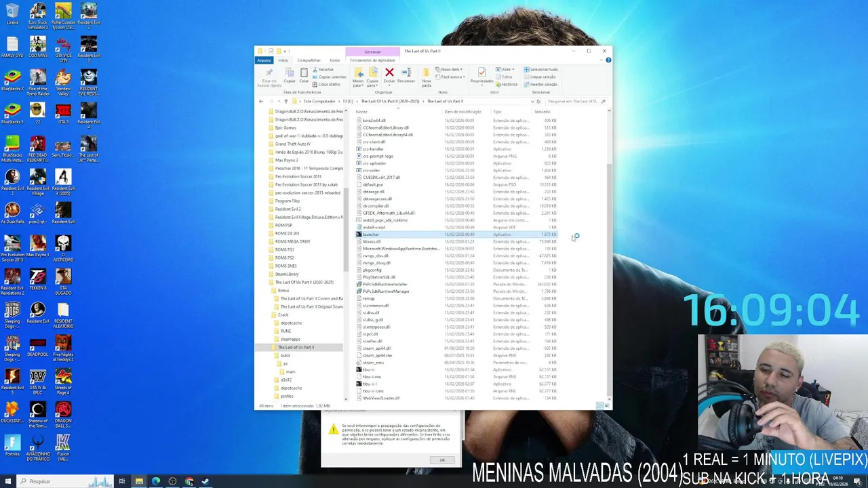868x488 pixels.
Task: Click the back navigation arrow
Action: tap(261, 102)
